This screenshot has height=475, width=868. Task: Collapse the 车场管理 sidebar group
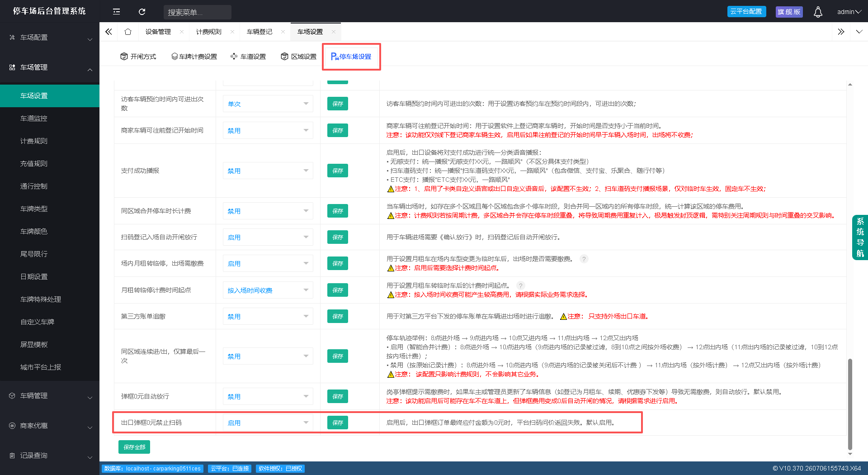point(50,67)
